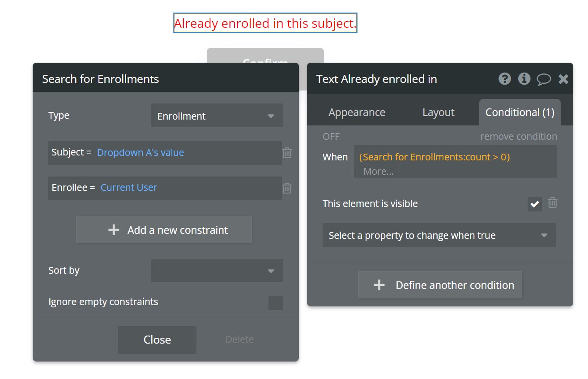Screen dimensions: 588x379
Task: Open the Type Enrollment dropdown
Action: tap(217, 116)
